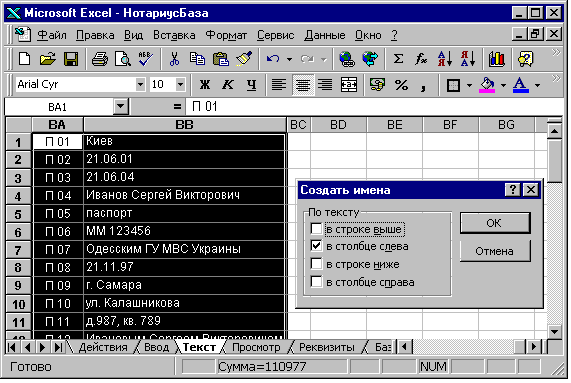
Task: Click the last sheet tab navigation arrow
Action: [58, 347]
